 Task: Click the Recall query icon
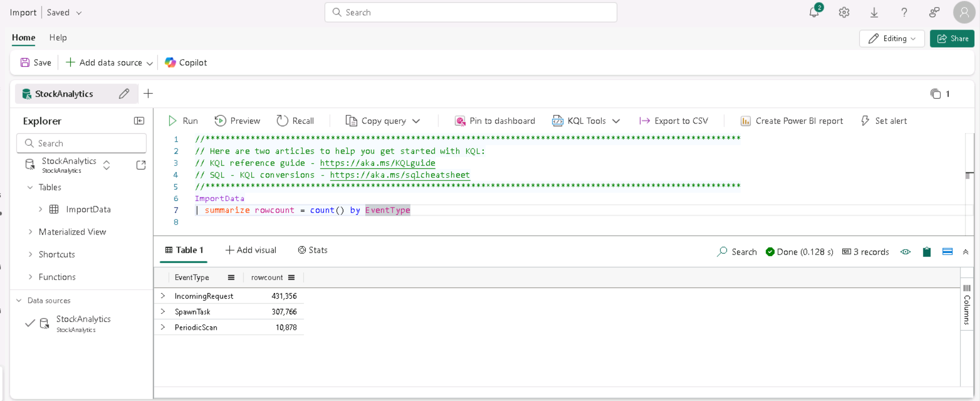282,121
